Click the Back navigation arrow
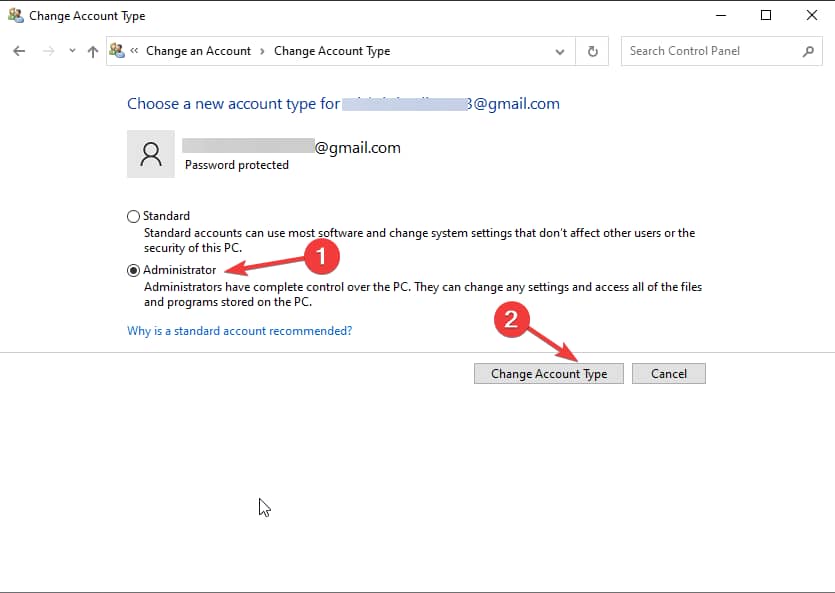 19,51
